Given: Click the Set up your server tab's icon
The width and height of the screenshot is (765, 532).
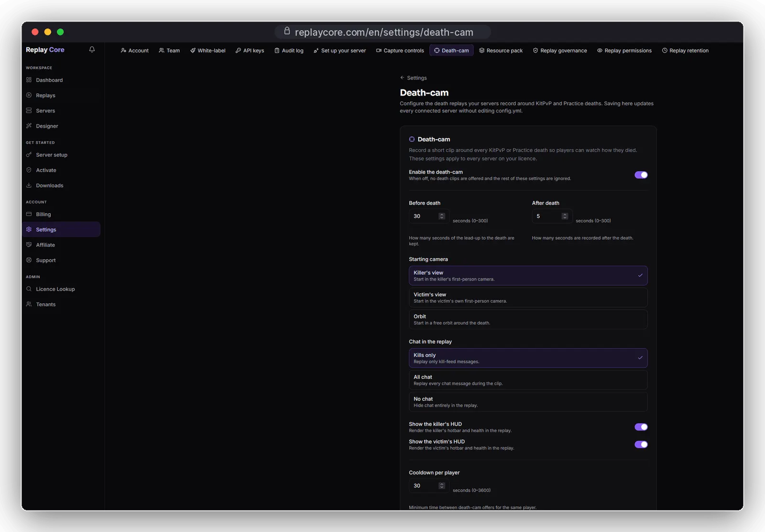Looking at the screenshot, I should tap(316, 50).
